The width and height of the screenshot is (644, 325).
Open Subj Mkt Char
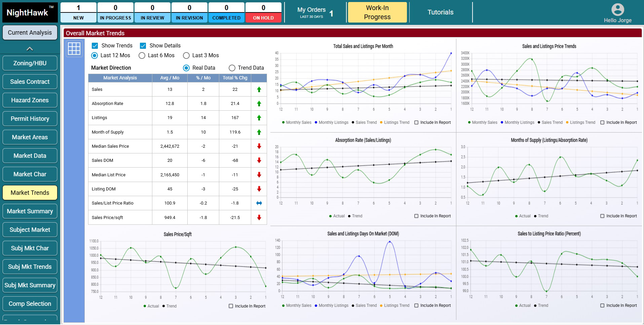pyautogui.click(x=30, y=248)
